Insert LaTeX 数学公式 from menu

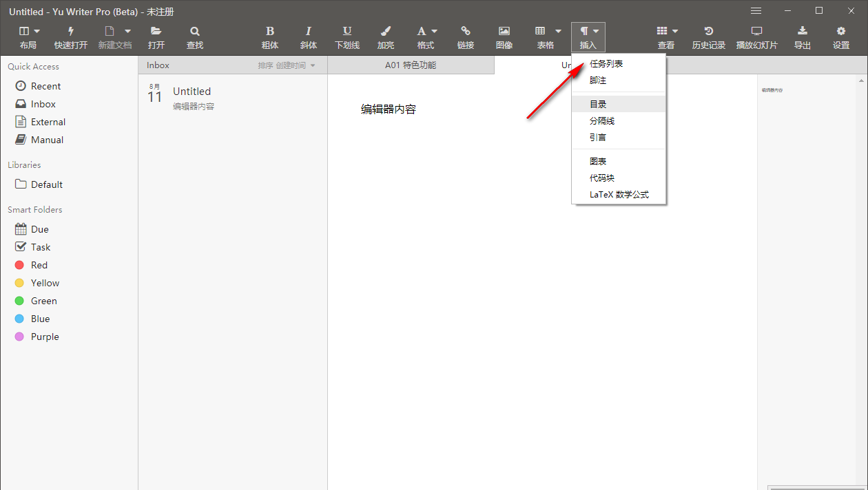coord(619,194)
